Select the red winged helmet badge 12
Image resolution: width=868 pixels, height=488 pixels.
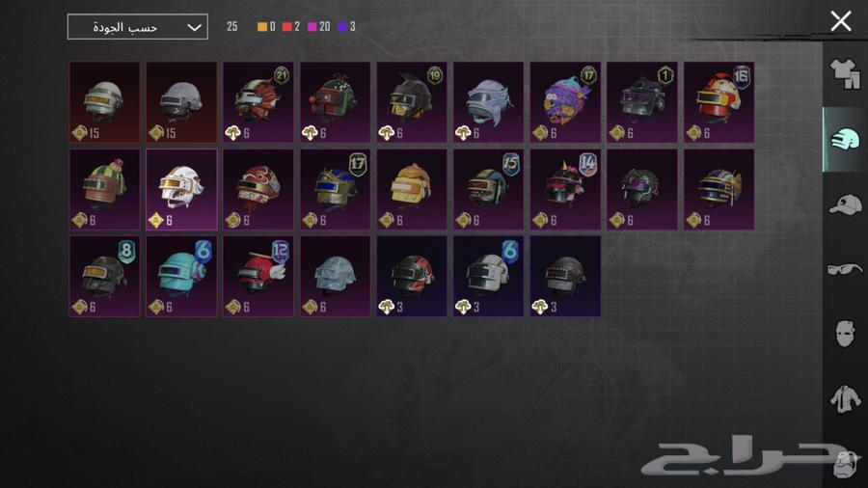[258, 276]
